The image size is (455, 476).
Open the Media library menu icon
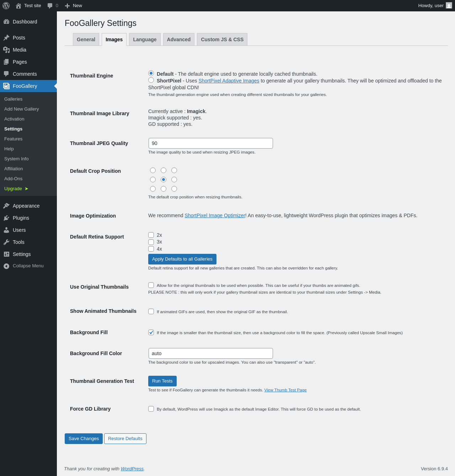pos(6,50)
